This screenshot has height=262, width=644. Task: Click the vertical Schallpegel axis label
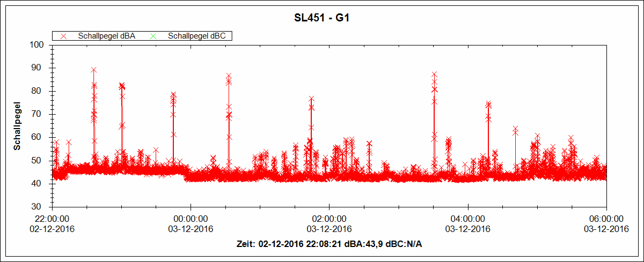tap(17, 125)
